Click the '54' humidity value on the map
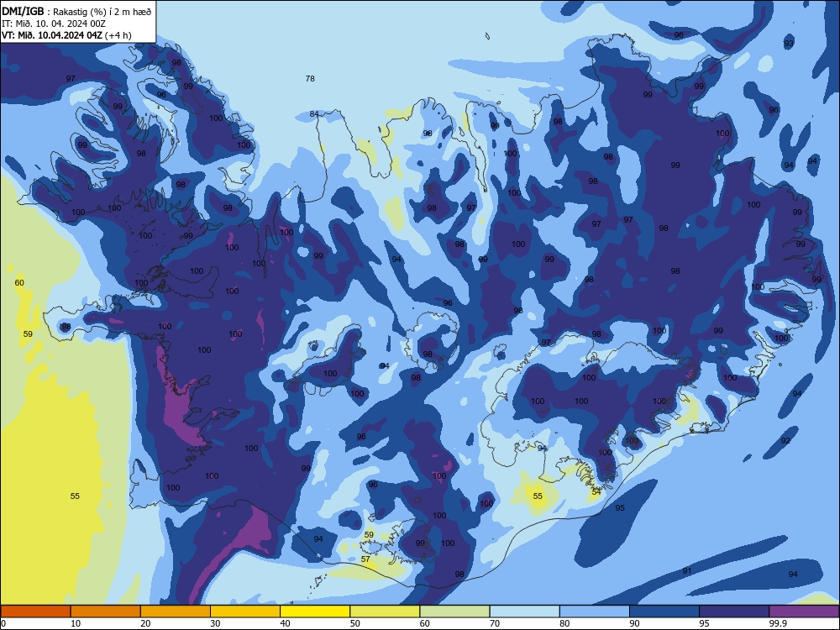The width and height of the screenshot is (840, 630). (x=596, y=491)
